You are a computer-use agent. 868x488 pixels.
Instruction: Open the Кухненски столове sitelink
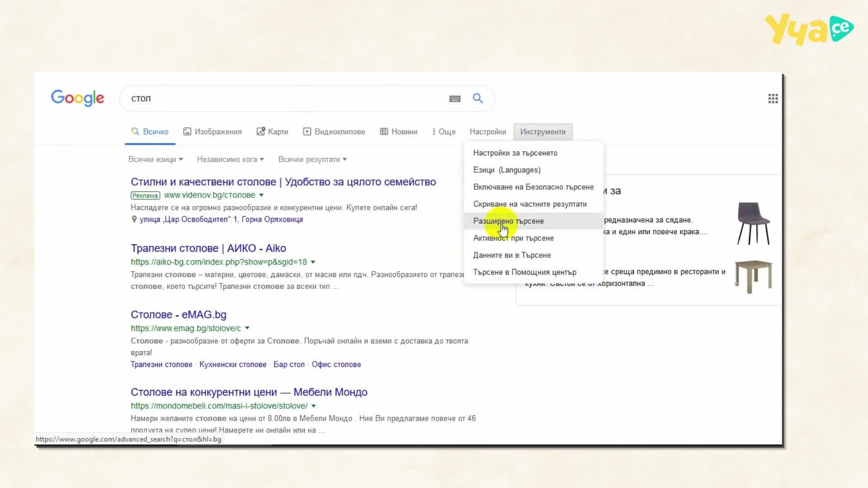(x=233, y=365)
